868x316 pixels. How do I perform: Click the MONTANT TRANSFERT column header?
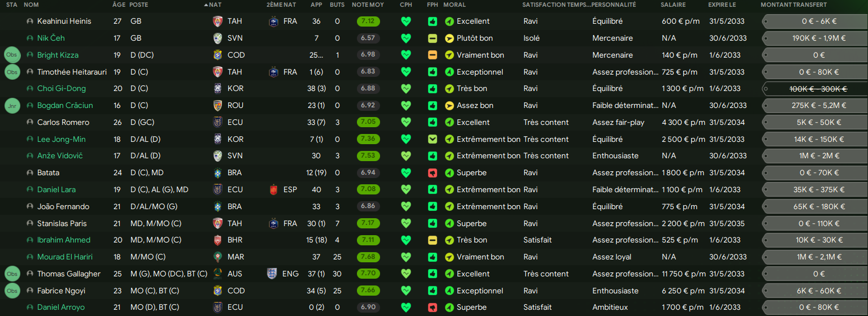click(793, 5)
